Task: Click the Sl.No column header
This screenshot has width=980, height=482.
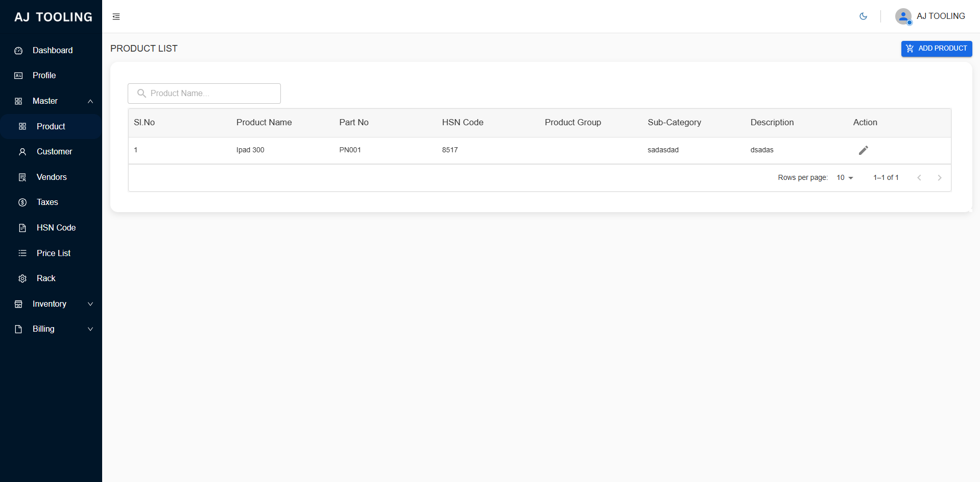Action: (x=144, y=122)
